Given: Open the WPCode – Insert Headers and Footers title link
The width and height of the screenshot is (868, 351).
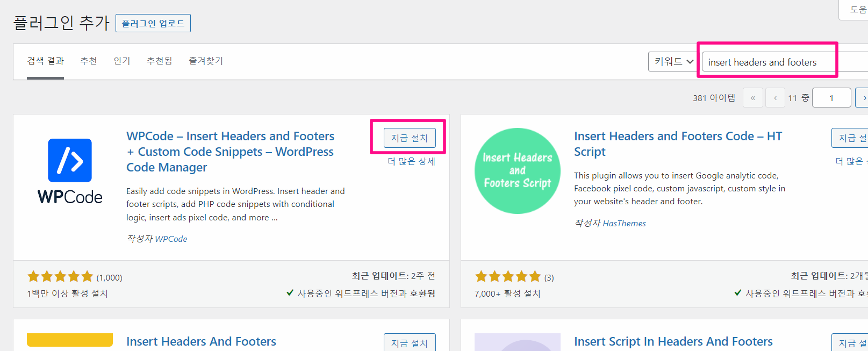Looking at the screenshot, I should pos(231,152).
